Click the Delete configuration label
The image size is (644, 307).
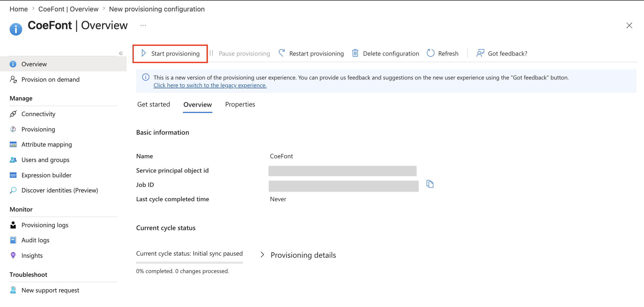(391, 54)
